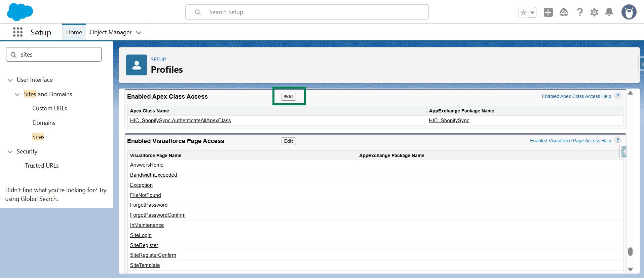Open the HIC_ShopifySync.AuthenticateAllApexClass link
This screenshot has height=278, width=644.
click(x=180, y=120)
